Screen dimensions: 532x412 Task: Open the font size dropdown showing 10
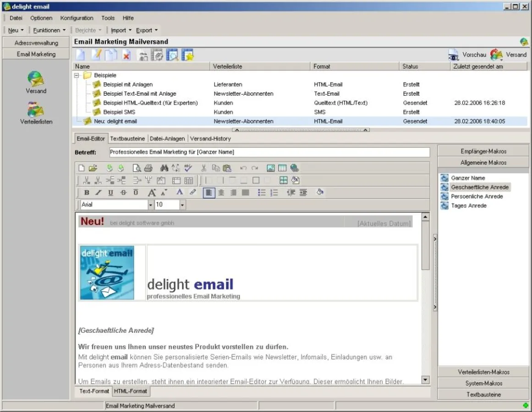[182, 205]
